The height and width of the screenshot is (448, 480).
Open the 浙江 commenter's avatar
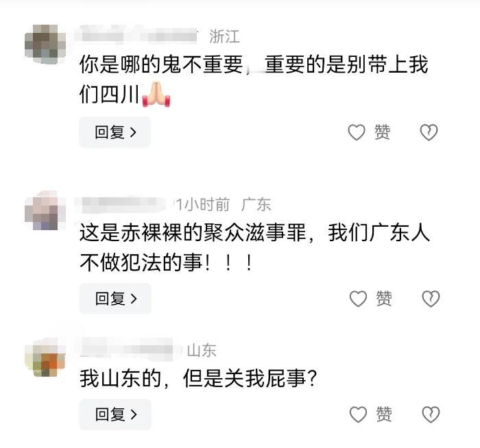pos(45,44)
